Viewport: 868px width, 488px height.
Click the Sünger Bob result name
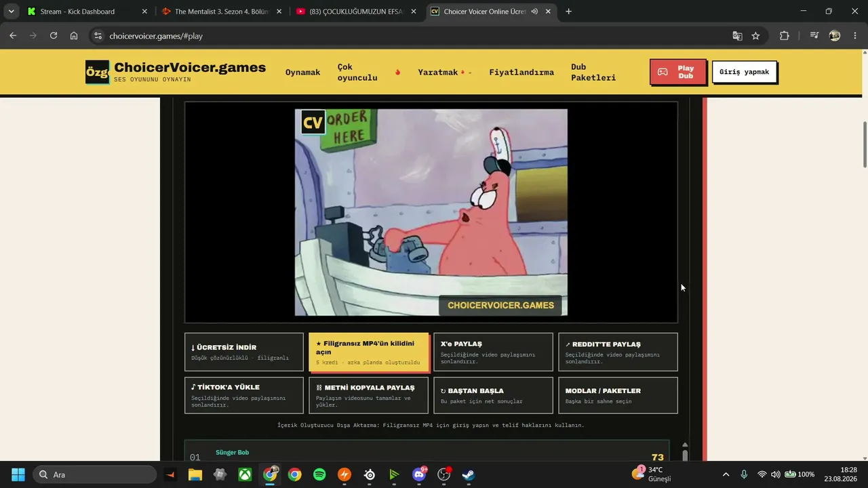pos(232,452)
